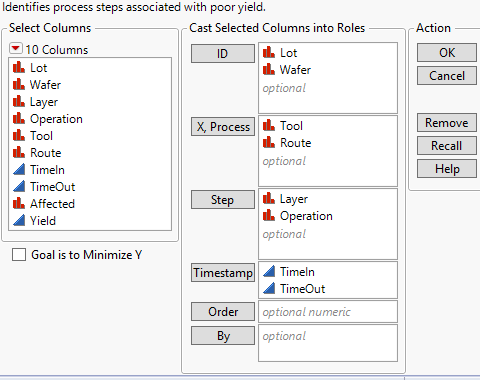Viewport: 480px width, 380px height.
Task: Select Lot in the ID role box
Action: tap(328, 53)
